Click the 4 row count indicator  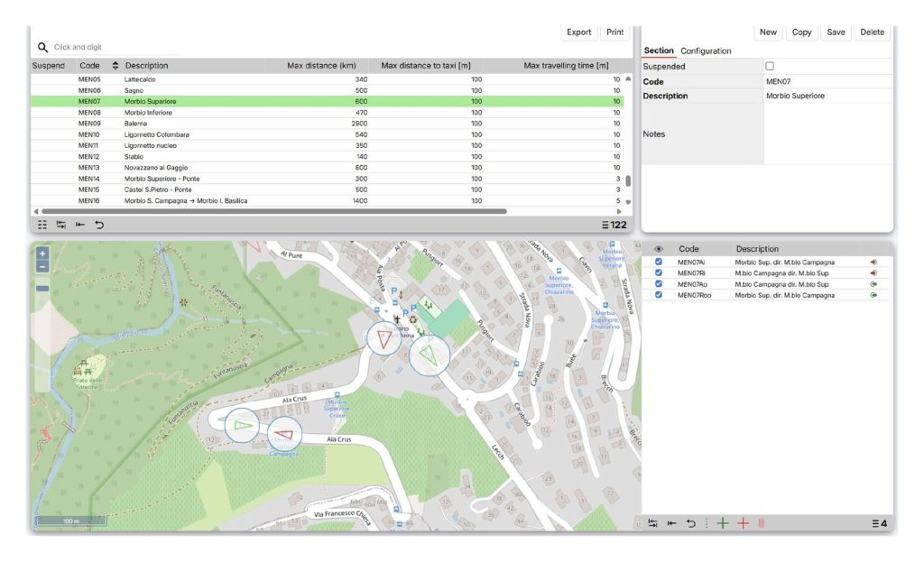pos(880,523)
